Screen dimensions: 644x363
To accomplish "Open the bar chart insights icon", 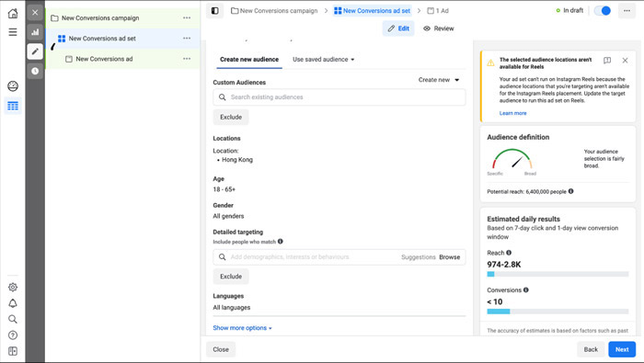I will coord(35,32).
